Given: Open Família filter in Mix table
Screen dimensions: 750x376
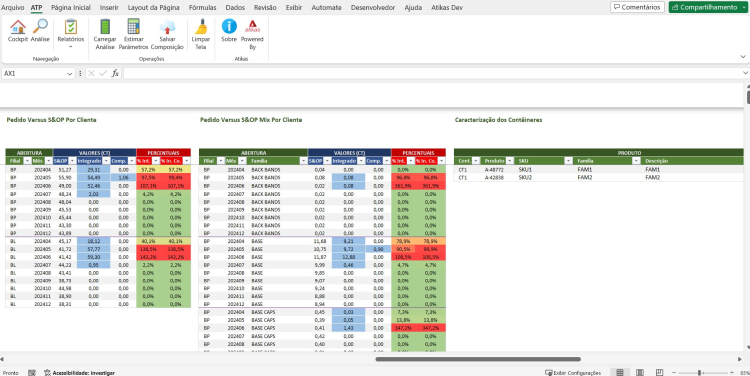Looking at the screenshot, I should click(x=303, y=161).
